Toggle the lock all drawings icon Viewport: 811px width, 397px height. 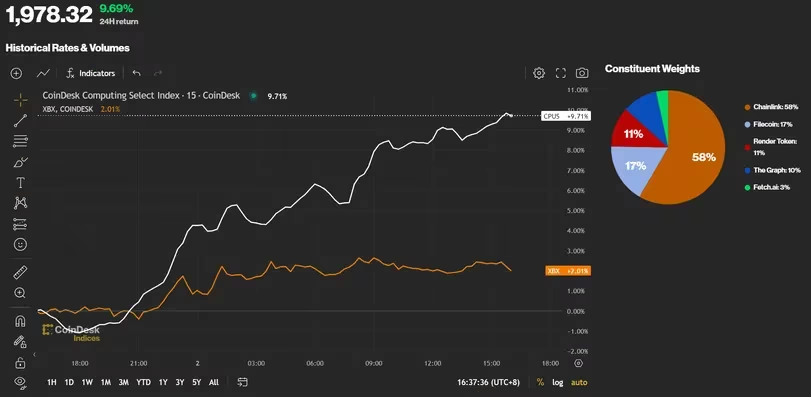pos(20,362)
